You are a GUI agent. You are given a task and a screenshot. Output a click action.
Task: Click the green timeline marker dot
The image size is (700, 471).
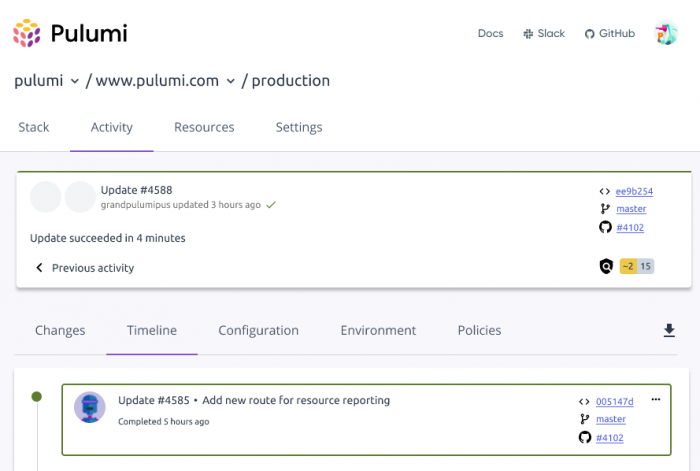[x=37, y=396]
